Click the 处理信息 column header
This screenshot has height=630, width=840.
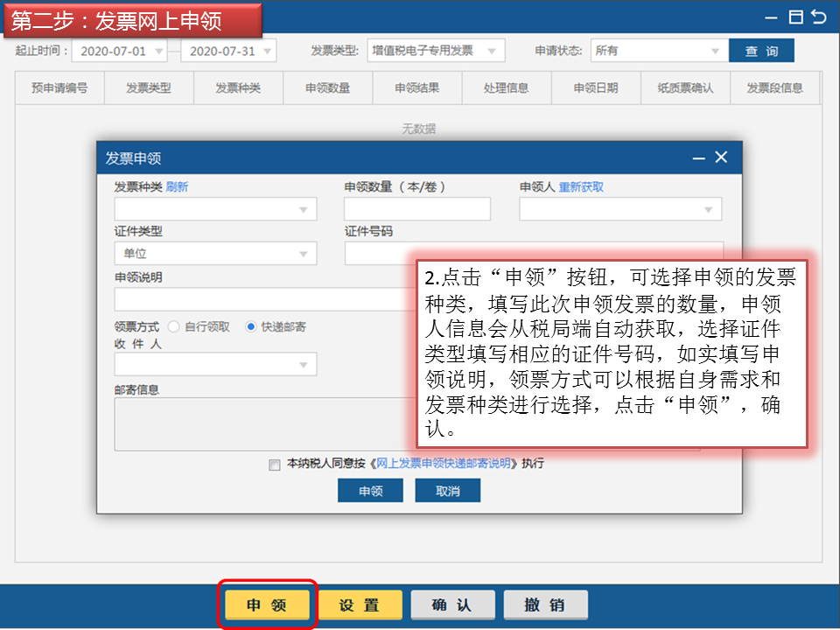pos(507,87)
